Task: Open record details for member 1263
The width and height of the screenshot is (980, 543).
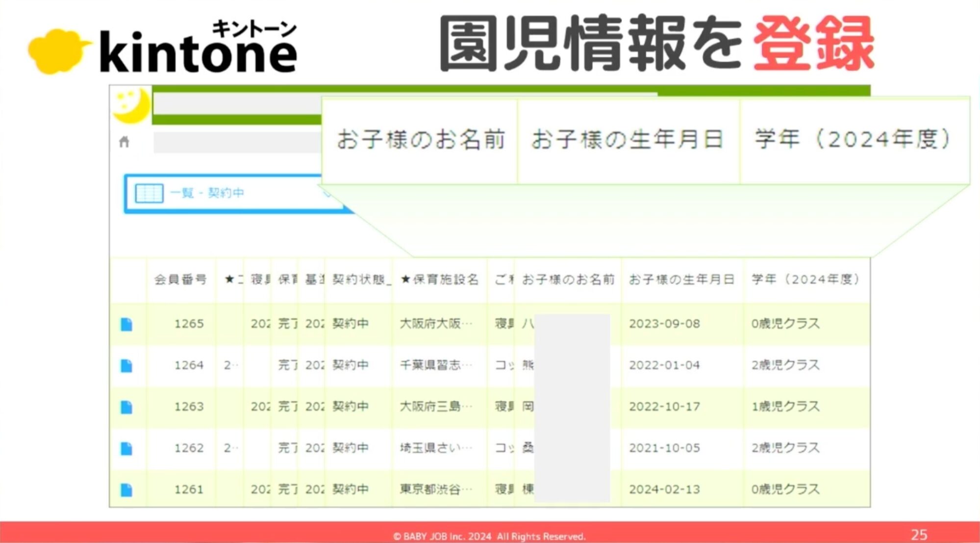Action: [126, 407]
